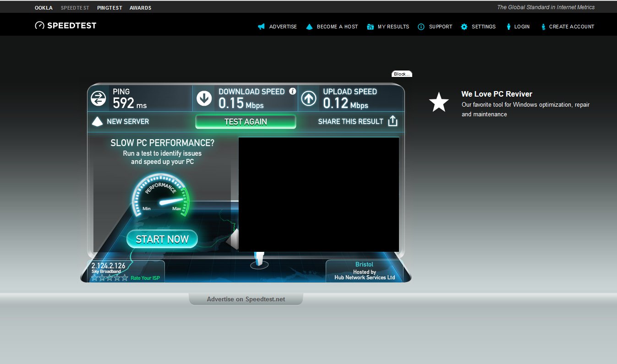This screenshot has height=364, width=617.
Task: Click the Ping arrows icon
Action: pos(98,98)
